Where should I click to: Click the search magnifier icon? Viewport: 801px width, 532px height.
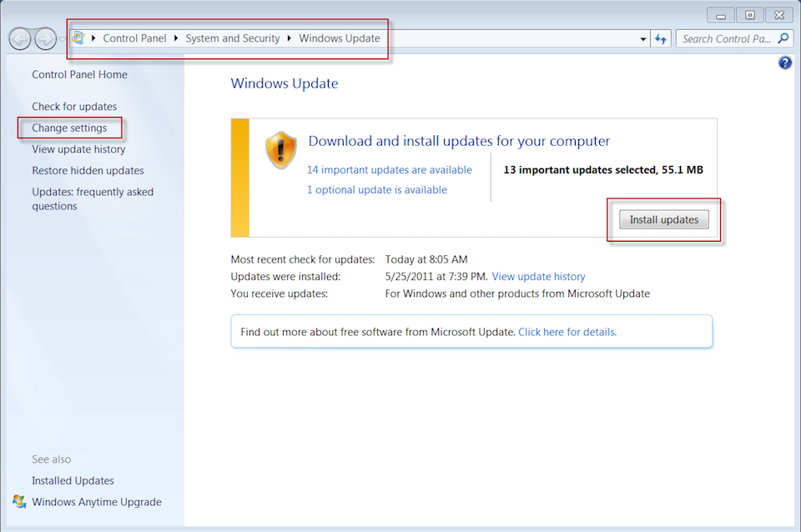click(783, 38)
